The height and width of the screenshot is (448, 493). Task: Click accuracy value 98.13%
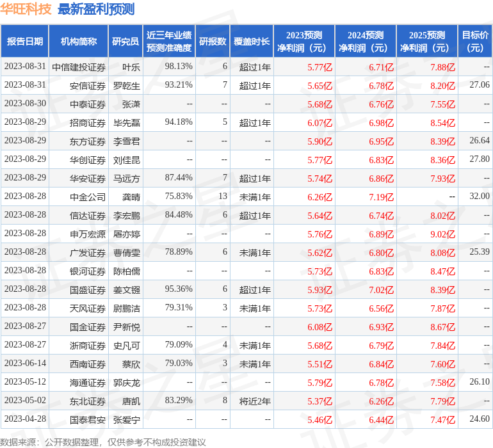click(179, 67)
